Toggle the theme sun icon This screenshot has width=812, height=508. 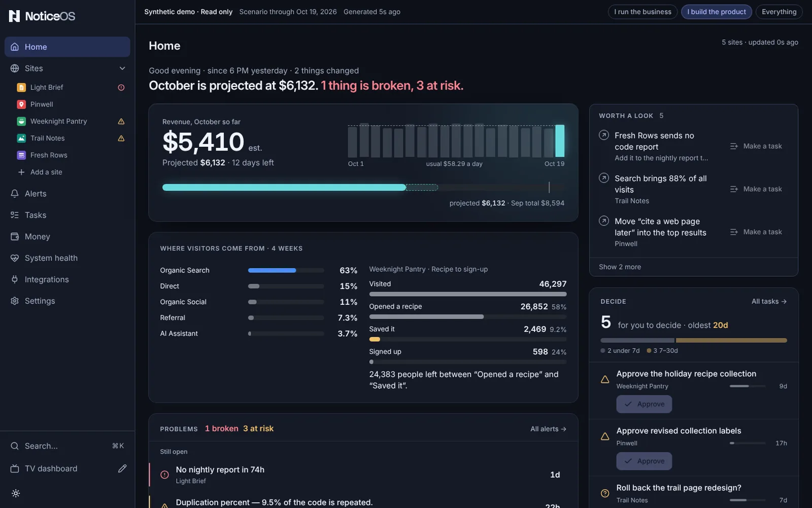coord(16,493)
